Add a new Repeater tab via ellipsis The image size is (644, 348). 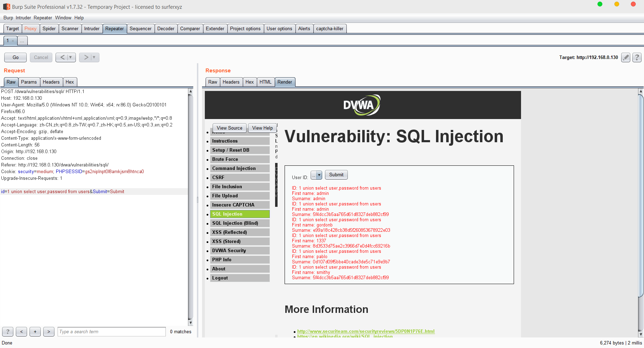(22, 41)
